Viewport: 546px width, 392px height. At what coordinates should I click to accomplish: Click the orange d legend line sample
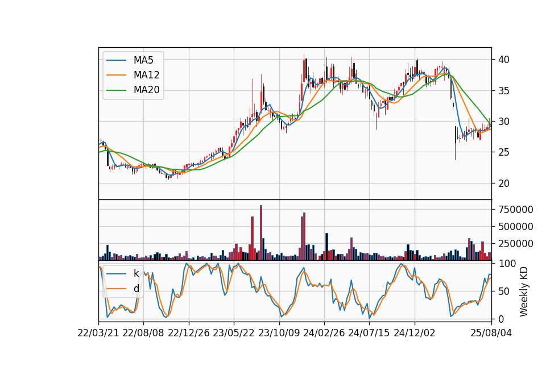click(x=116, y=289)
